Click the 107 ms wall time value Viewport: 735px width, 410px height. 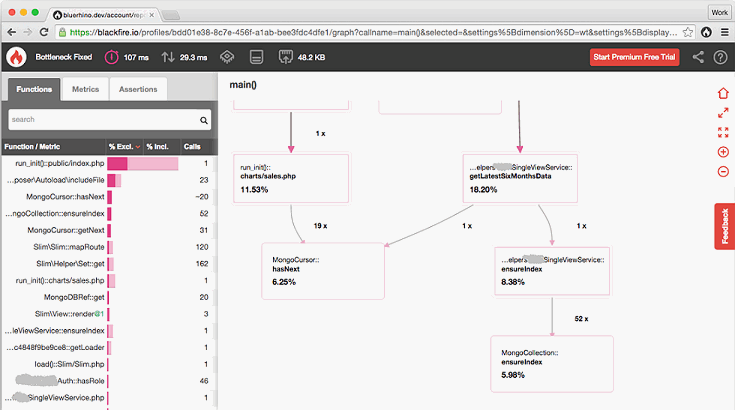click(x=136, y=58)
